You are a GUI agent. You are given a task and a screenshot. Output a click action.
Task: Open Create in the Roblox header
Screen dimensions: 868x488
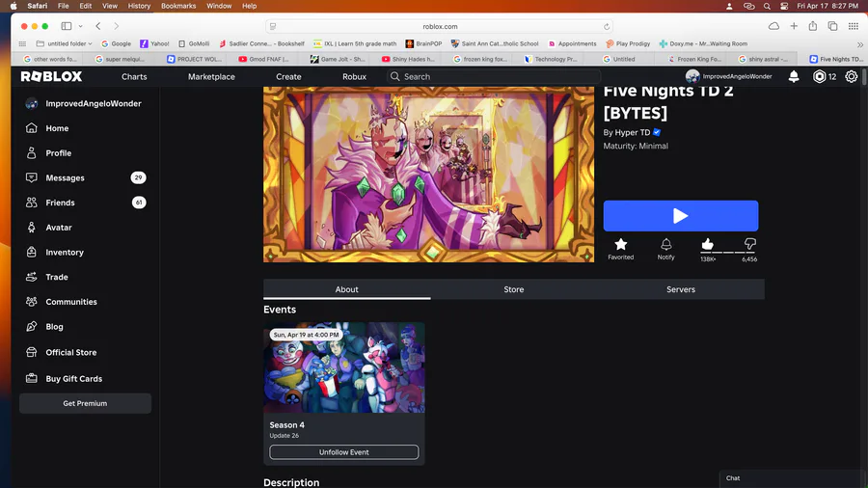tap(288, 77)
